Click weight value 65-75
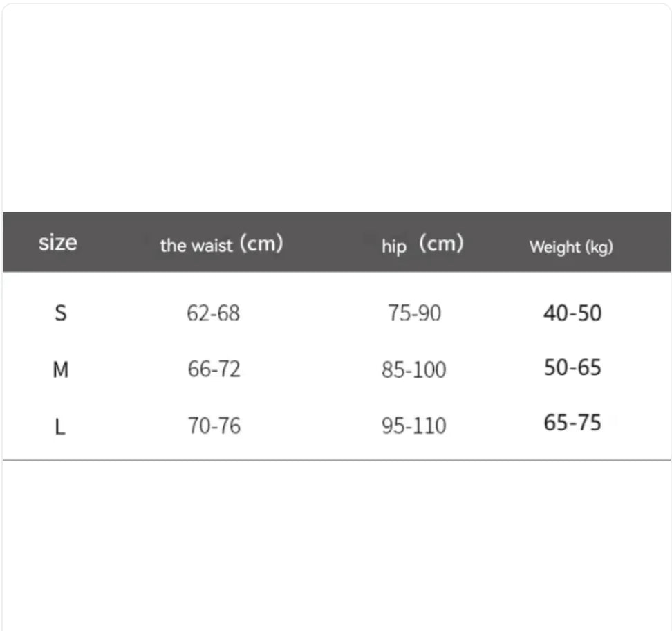The width and height of the screenshot is (672, 631). tap(572, 423)
